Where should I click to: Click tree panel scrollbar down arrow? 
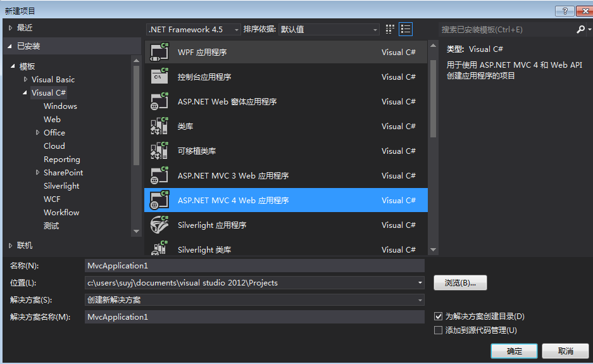(x=136, y=231)
